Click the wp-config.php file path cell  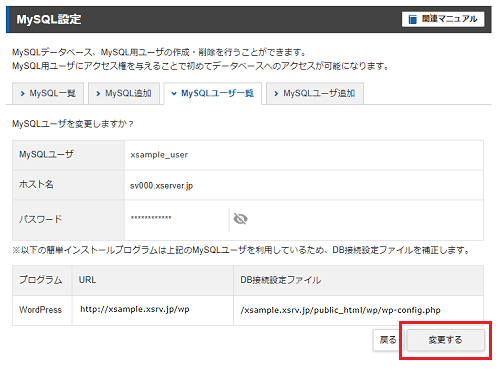[359, 310]
